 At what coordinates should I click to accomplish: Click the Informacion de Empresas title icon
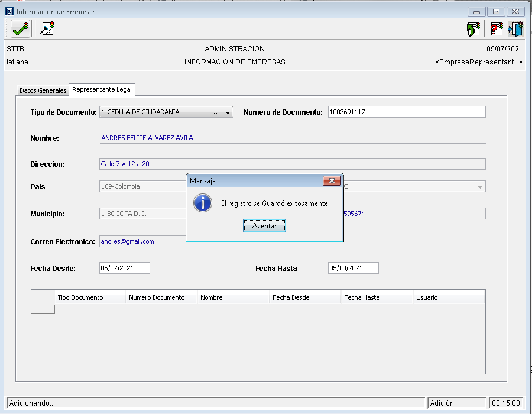(x=9, y=11)
